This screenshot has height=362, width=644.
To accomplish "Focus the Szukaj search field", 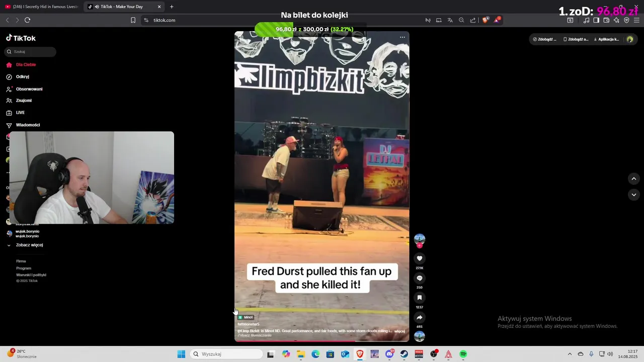I will click(x=30, y=52).
